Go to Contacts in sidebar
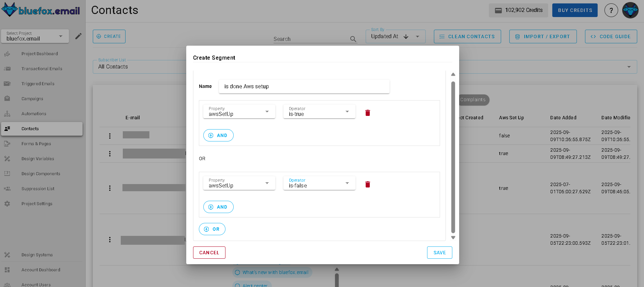This screenshot has height=287, width=644. coord(42,129)
